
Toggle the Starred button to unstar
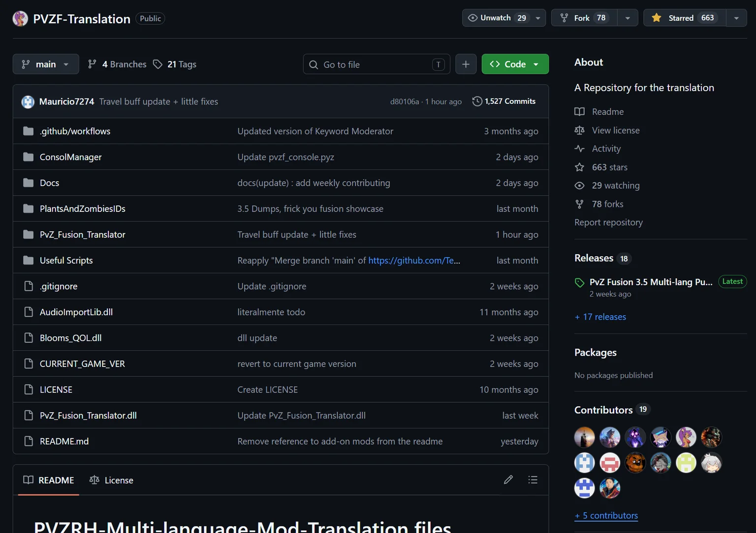click(x=685, y=18)
